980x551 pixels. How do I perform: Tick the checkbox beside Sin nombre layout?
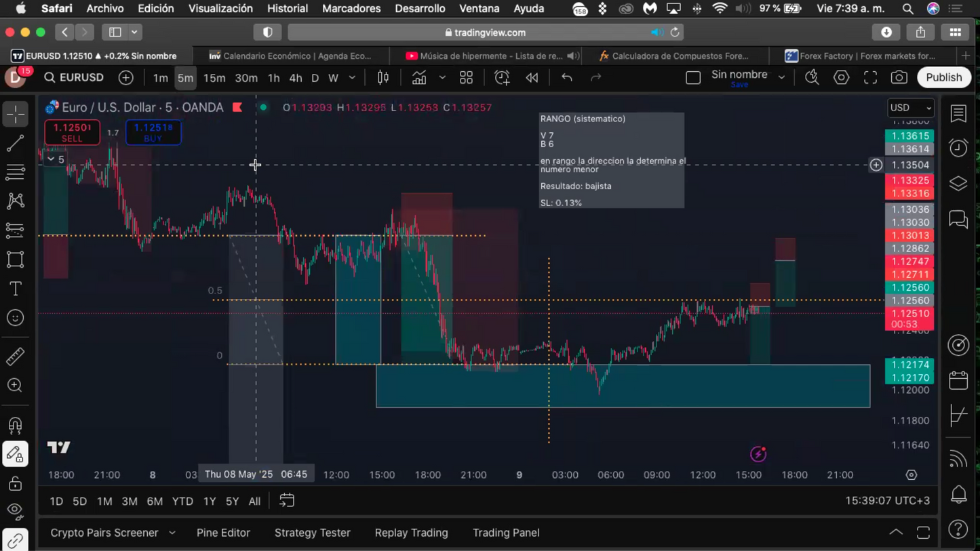coord(693,77)
